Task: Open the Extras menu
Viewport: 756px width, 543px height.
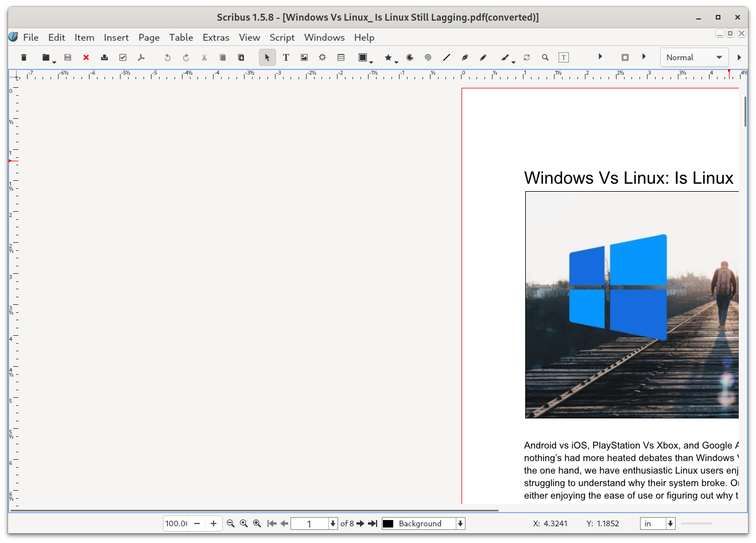Action: pyautogui.click(x=216, y=37)
